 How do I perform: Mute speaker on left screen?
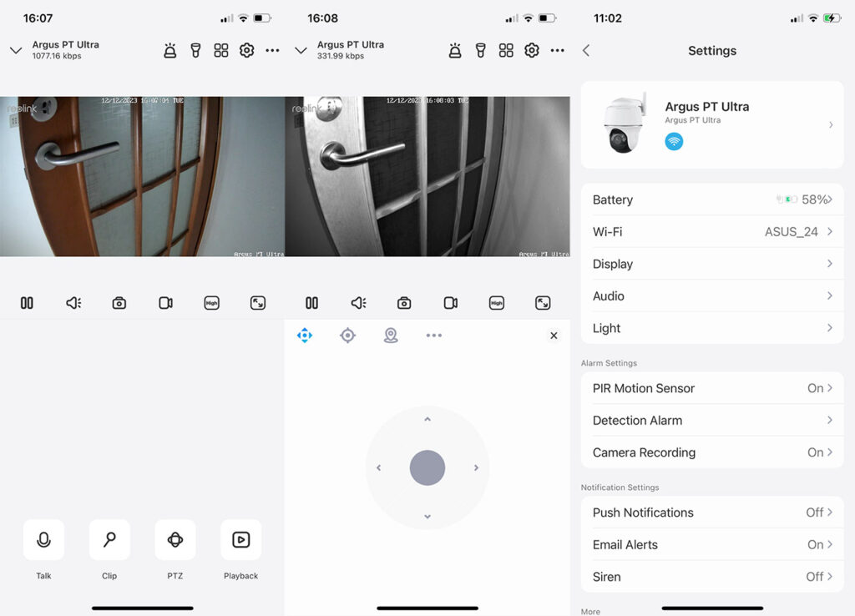[73, 303]
